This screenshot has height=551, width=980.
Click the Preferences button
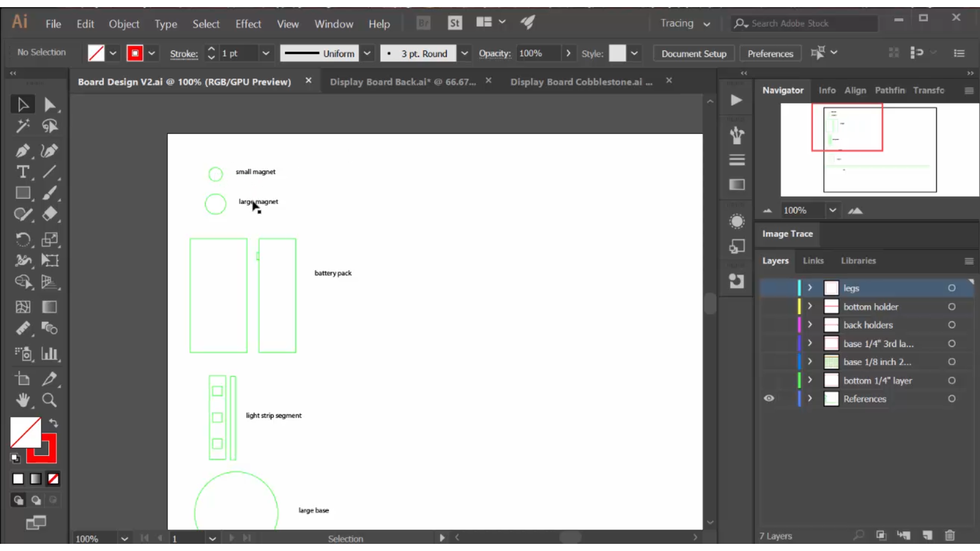(x=770, y=54)
